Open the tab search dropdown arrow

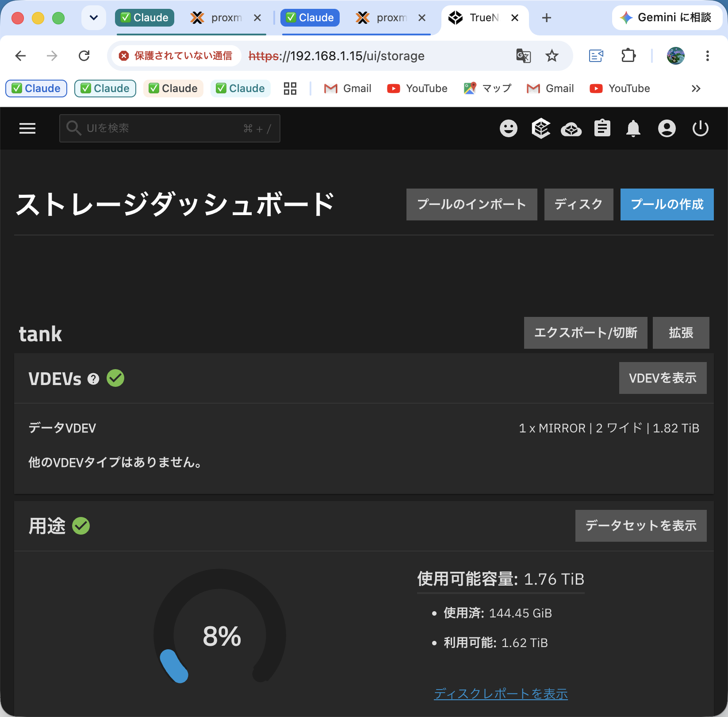[x=94, y=18]
